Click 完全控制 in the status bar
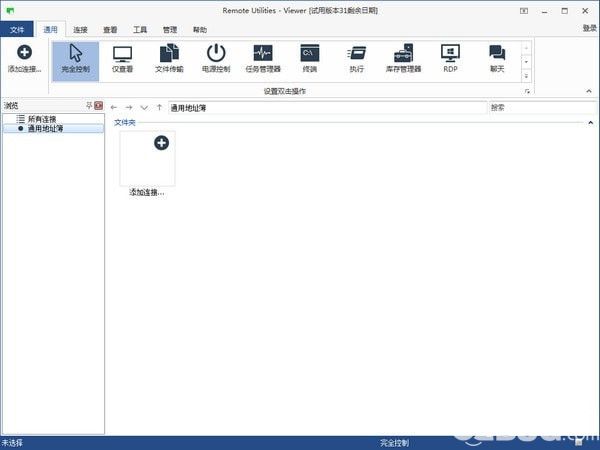Screen dimensions: 600x450 click(395, 443)
